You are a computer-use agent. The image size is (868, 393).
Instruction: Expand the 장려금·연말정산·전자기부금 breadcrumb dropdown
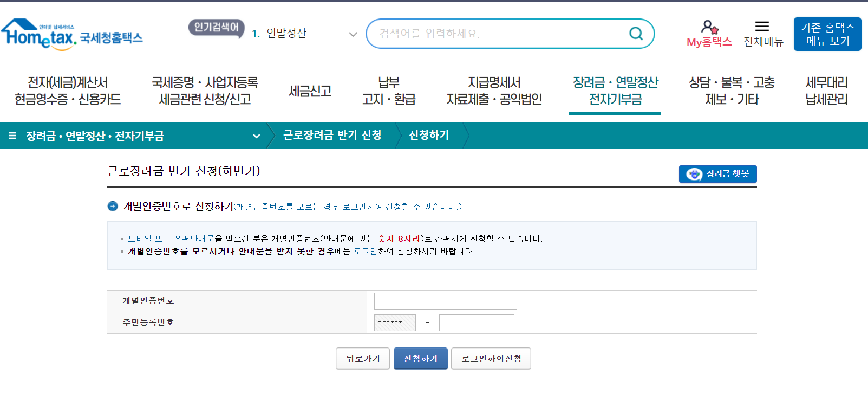(256, 136)
